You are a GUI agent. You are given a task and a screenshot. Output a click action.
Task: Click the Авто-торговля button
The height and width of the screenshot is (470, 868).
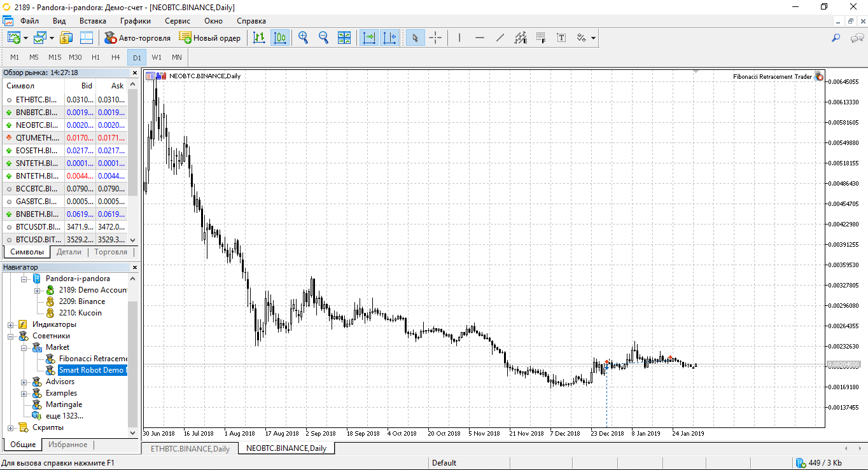[137, 38]
